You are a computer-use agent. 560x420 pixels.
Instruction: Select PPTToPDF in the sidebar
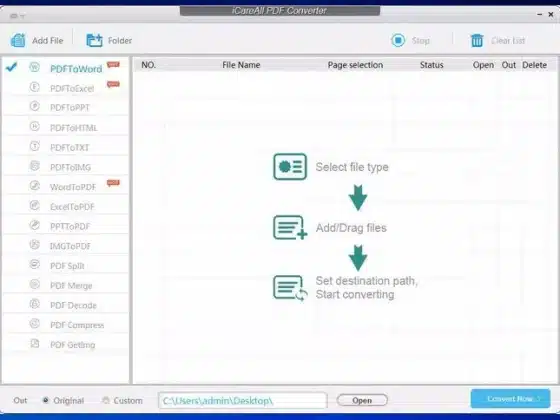click(x=70, y=226)
